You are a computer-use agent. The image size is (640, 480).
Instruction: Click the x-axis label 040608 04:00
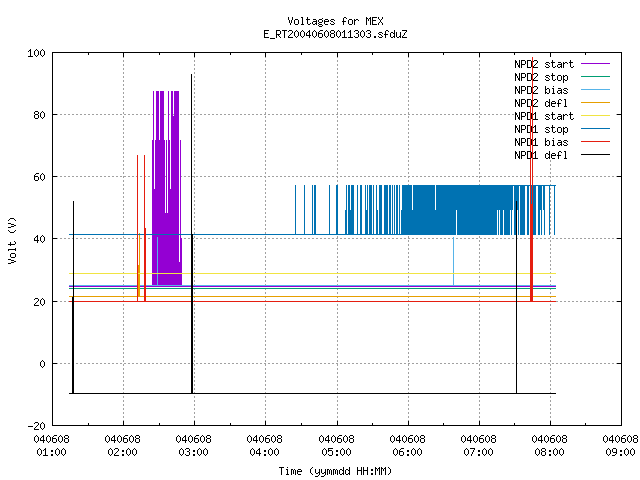click(264, 446)
